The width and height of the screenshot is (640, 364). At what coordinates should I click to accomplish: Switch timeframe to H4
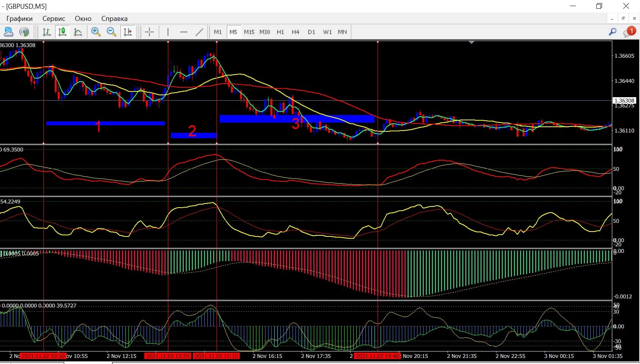click(296, 32)
